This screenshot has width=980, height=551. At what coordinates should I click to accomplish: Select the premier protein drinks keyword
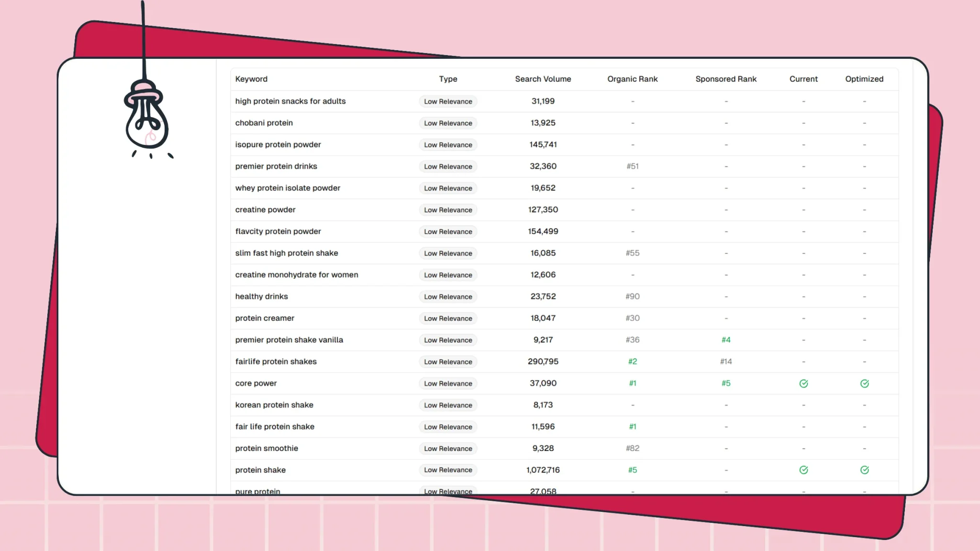[276, 166]
